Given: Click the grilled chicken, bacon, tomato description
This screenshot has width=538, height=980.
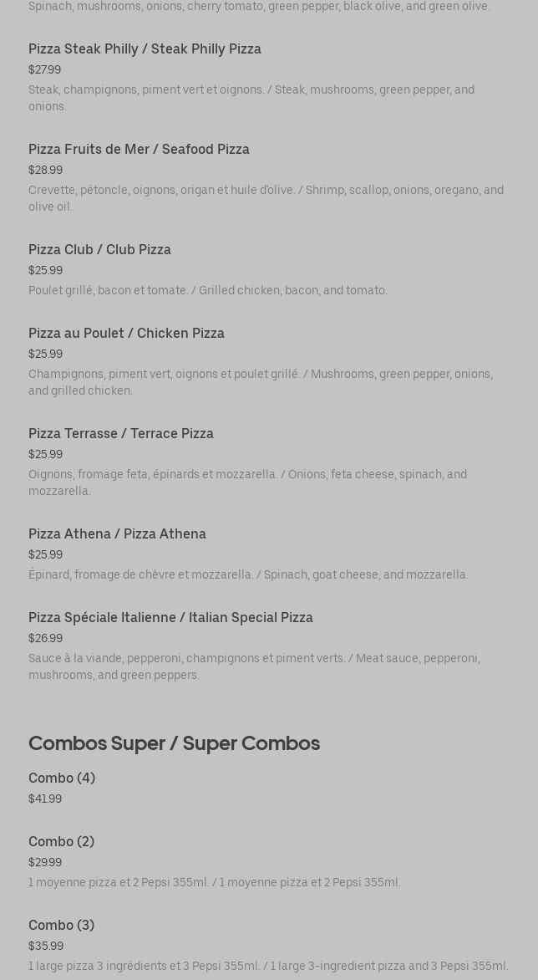Looking at the screenshot, I should pos(208,291).
